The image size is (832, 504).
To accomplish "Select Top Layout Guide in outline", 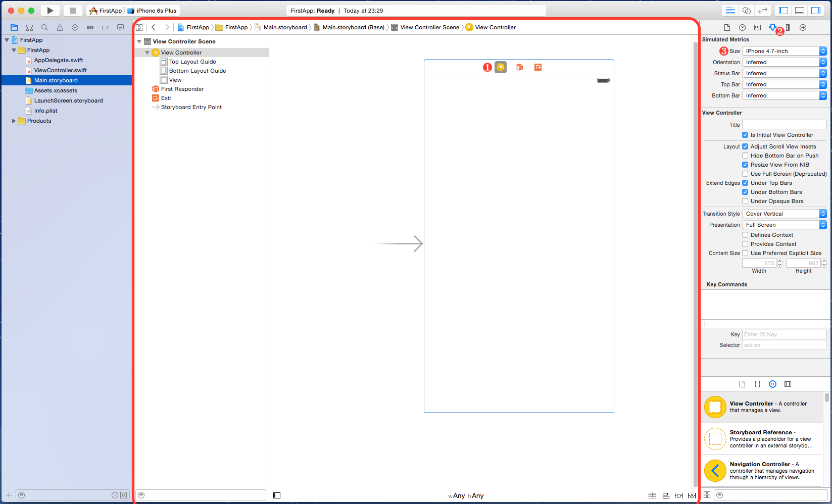I will click(x=192, y=62).
